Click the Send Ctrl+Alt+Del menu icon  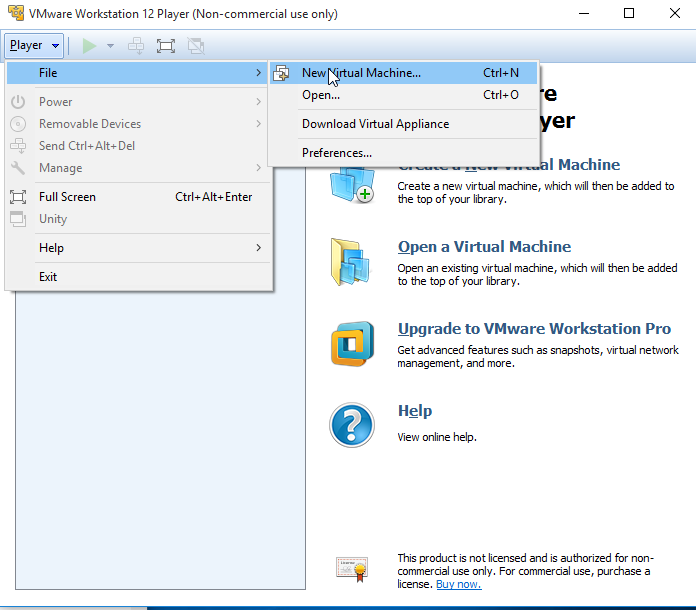[18, 146]
